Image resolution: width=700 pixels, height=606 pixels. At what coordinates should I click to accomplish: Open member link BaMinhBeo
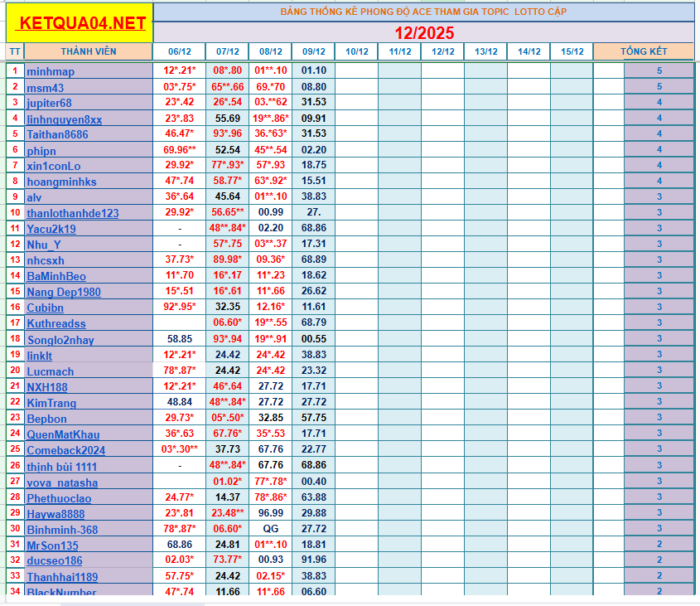pos(53,276)
